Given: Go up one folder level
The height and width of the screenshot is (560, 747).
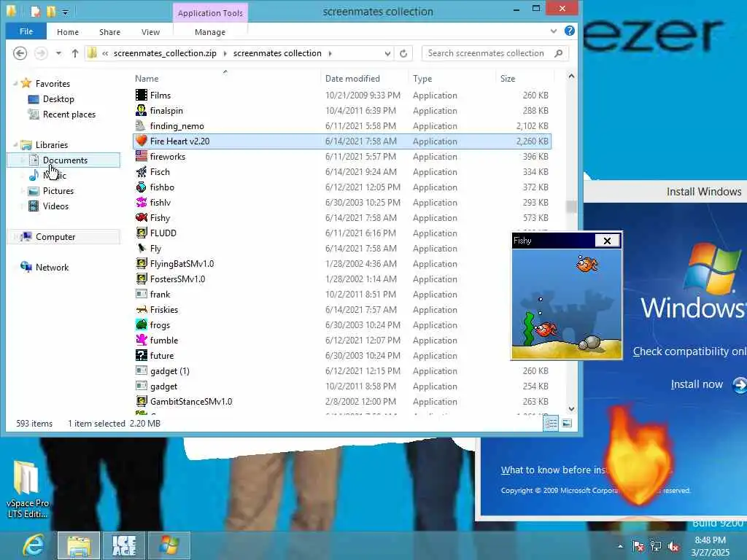Looking at the screenshot, I should (75, 53).
